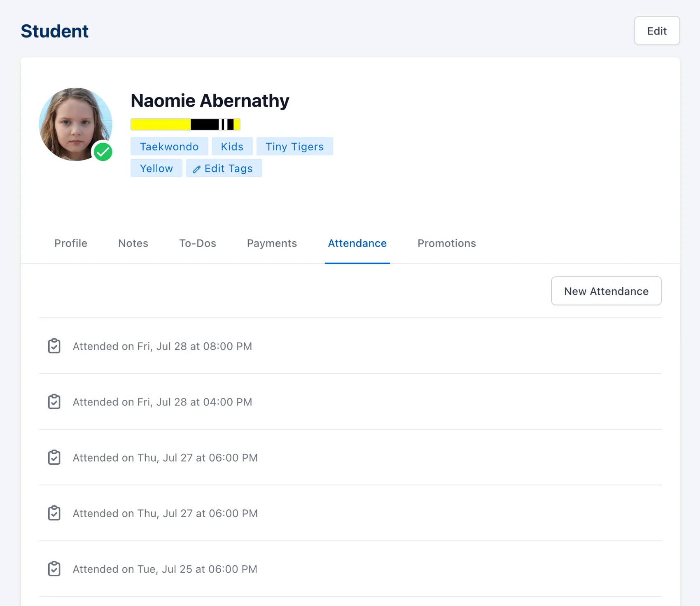Click the clipboard icon for the second Jul 27 attendance
Viewport: 700px width, 606px height.
click(x=54, y=513)
